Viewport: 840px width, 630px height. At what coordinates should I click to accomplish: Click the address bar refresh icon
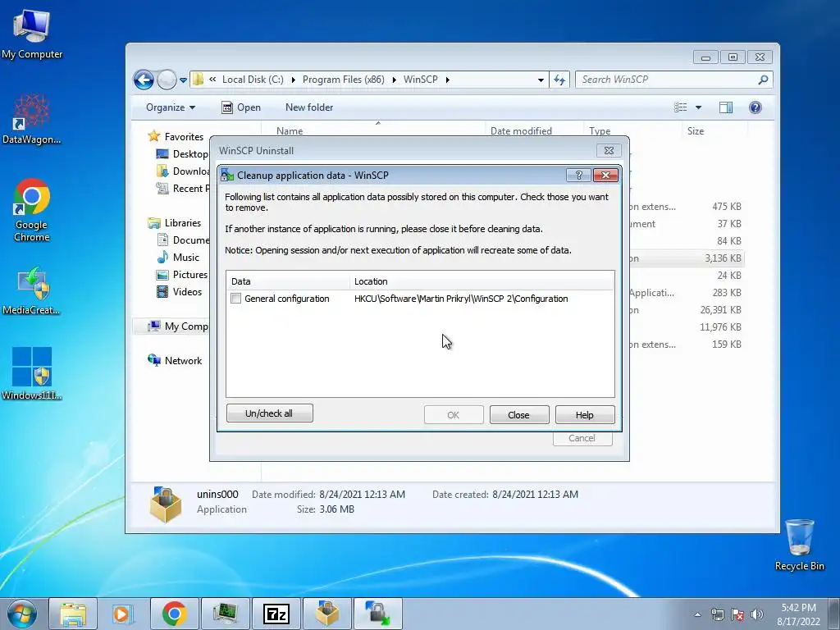point(559,80)
